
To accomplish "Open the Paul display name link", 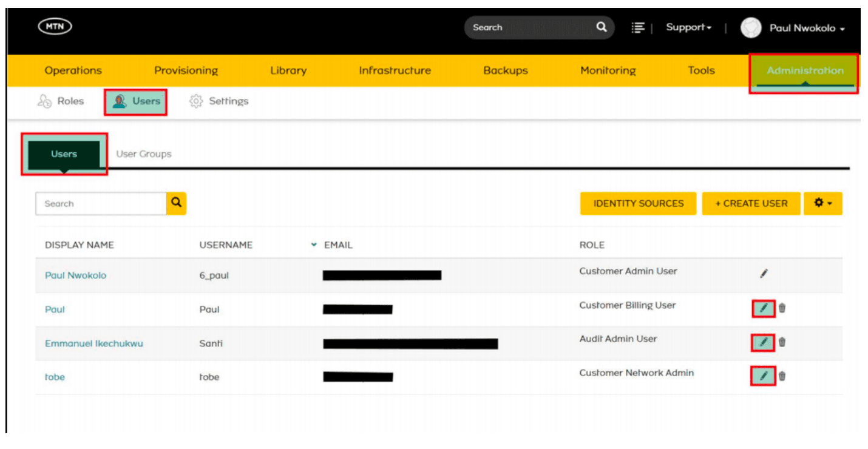I will tap(55, 309).
